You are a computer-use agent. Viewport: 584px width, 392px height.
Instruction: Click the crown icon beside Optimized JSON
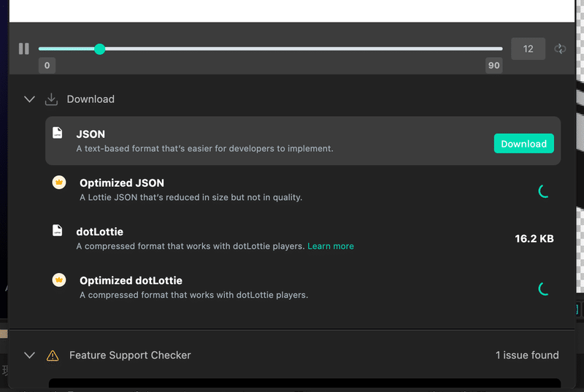[59, 182]
